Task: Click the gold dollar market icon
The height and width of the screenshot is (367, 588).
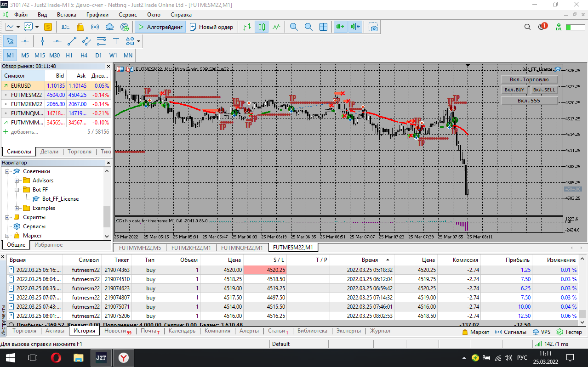Action: [x=47, y=27]
